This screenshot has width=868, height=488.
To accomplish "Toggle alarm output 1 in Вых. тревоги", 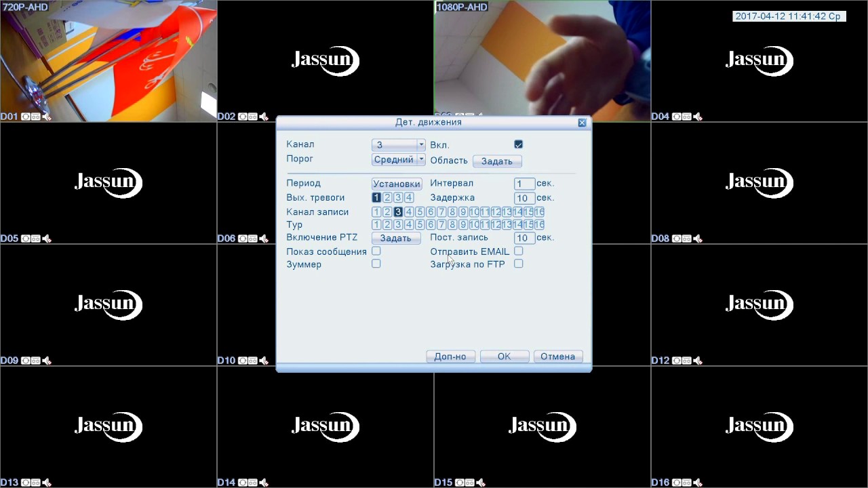I will tap(376, 197).
